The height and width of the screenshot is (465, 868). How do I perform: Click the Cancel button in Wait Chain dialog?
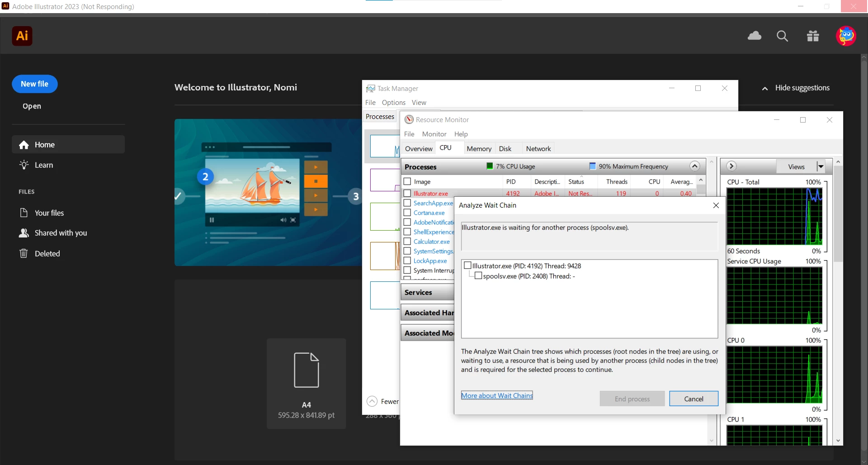point(693,399)
